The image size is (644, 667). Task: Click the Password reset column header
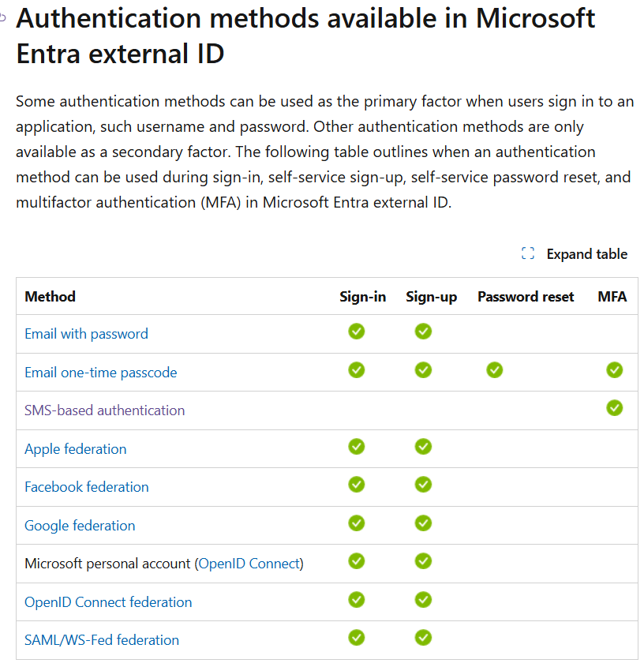point(526,297)
